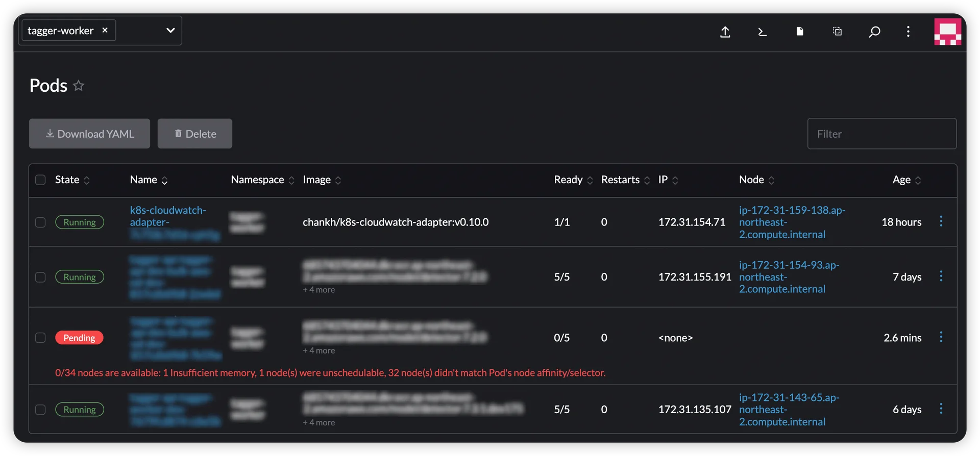This screenshot has width=980, height=456.
Task: Expand the namespace selector dropdown chevron
Action: 170,31
